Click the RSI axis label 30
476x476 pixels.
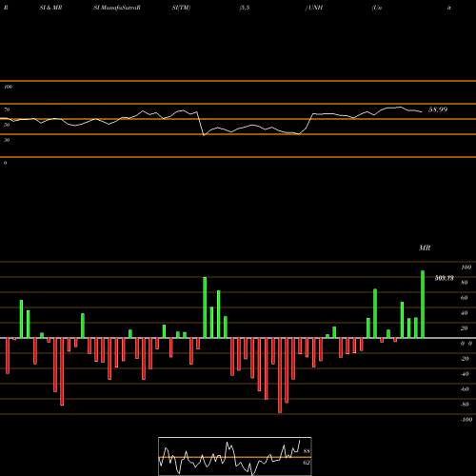[7, 140]
